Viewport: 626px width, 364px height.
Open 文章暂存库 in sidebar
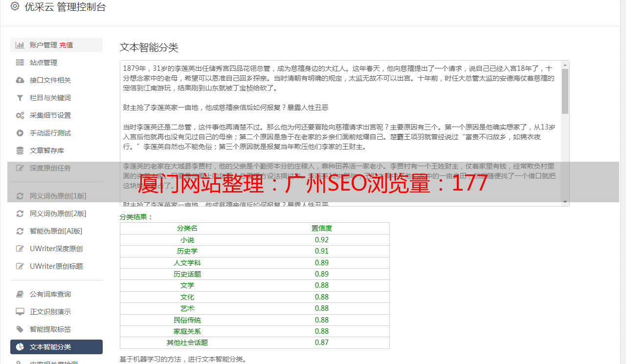(56, 150)
